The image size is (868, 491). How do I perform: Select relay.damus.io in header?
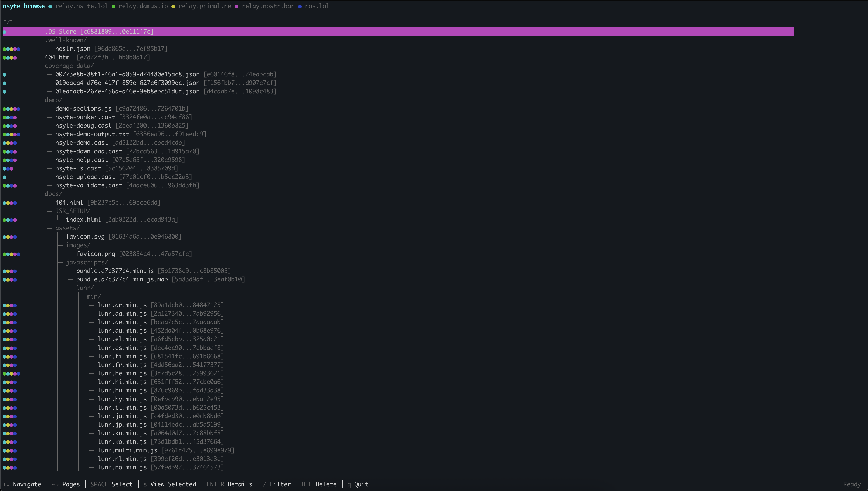(x=143, y=6)
